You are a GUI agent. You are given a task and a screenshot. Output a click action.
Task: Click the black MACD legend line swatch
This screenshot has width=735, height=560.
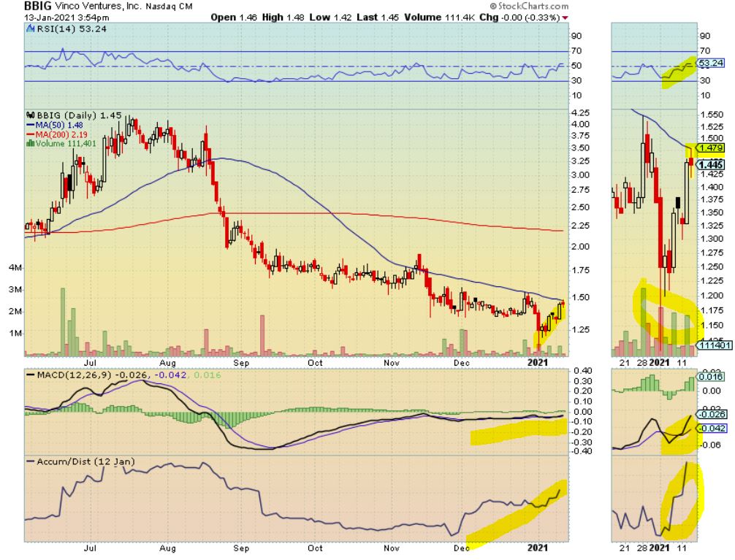(31, 375)
